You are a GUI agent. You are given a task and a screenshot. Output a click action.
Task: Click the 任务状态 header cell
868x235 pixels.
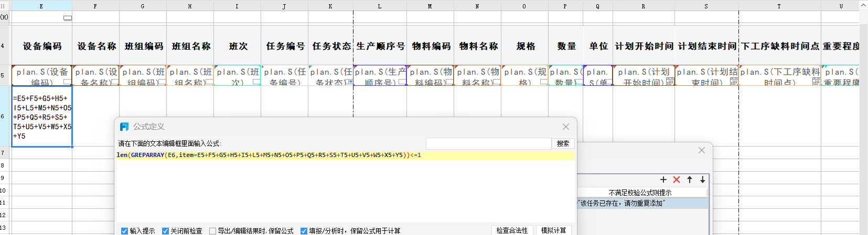pos(331,46)
